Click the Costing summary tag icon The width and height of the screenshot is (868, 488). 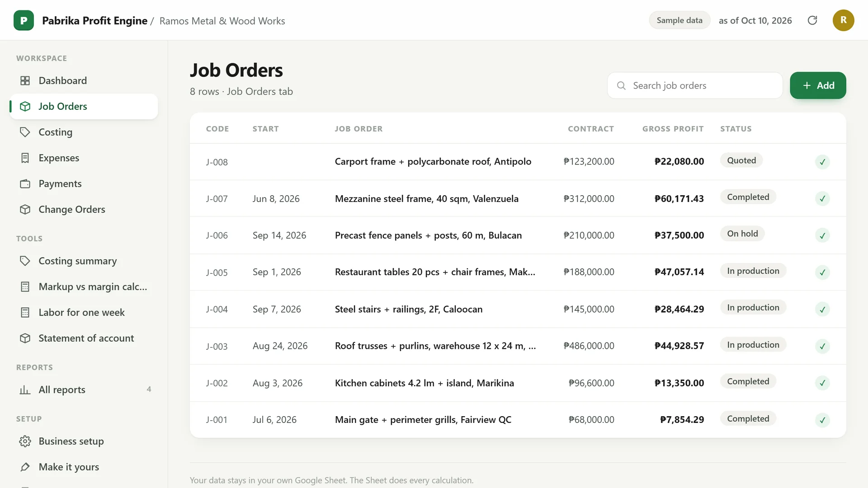pos(25,261)
